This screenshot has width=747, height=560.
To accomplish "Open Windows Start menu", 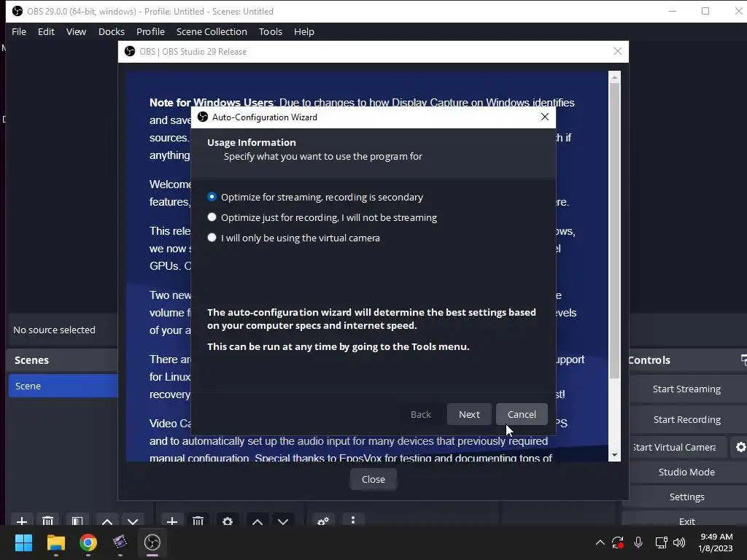I will 23,542.
